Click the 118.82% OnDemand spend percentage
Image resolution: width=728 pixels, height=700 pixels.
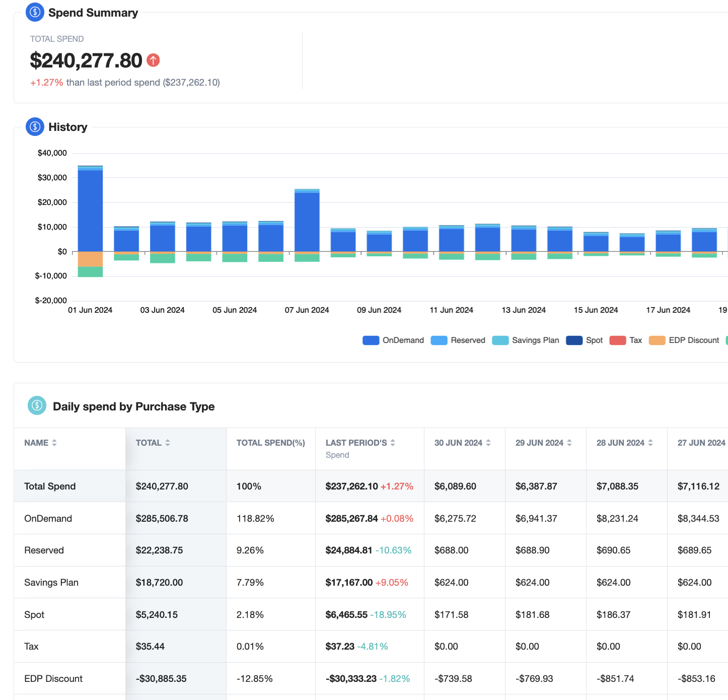click(x=255, y=519)
